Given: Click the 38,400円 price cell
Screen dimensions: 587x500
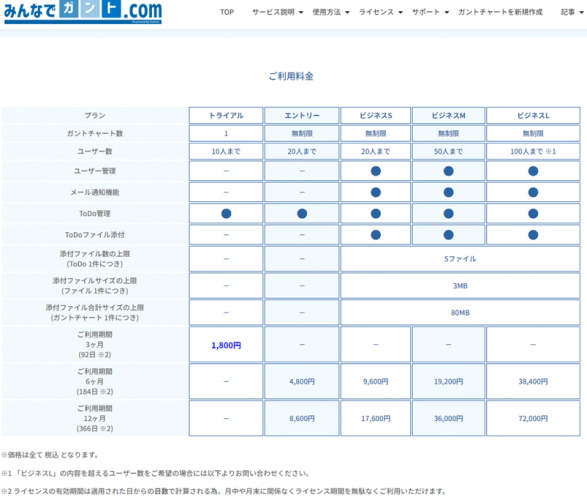Looking at the screenshot, I should [x=533, y=381].
